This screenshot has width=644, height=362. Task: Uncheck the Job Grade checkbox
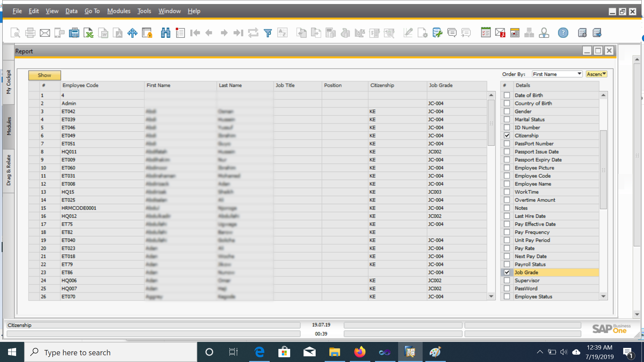pyautogui.click(x=507, y=272)
